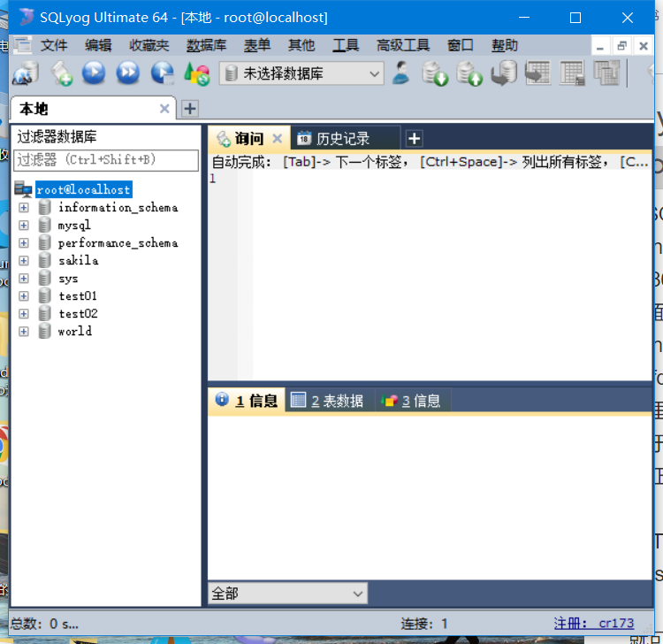The width and height of the screenshot is (663, 644).
Task: Expand the world database node
Action: [24, 331]
